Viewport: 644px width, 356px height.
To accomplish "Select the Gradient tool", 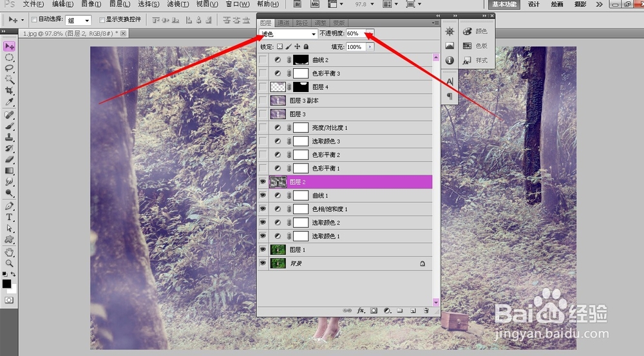I will [9, 171].
